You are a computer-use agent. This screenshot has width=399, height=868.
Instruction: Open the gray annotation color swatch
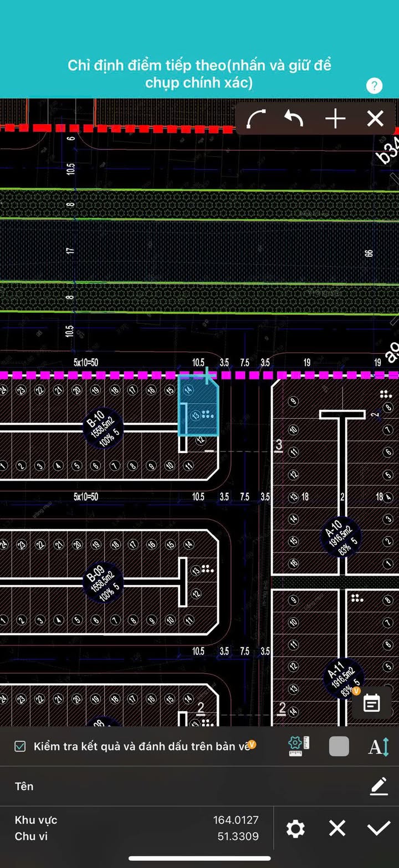[x=339, y=747]
